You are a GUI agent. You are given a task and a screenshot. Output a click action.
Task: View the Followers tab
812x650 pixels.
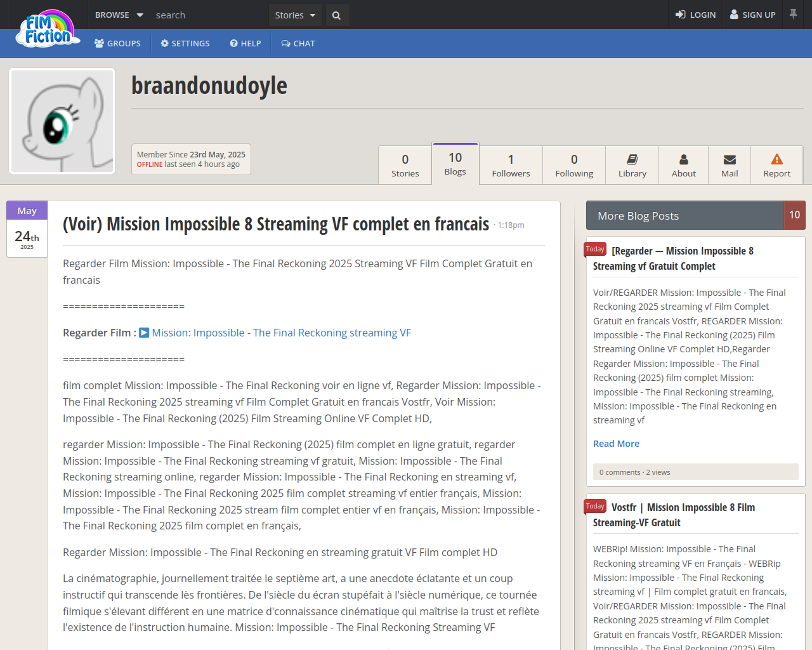coord(511,165)
